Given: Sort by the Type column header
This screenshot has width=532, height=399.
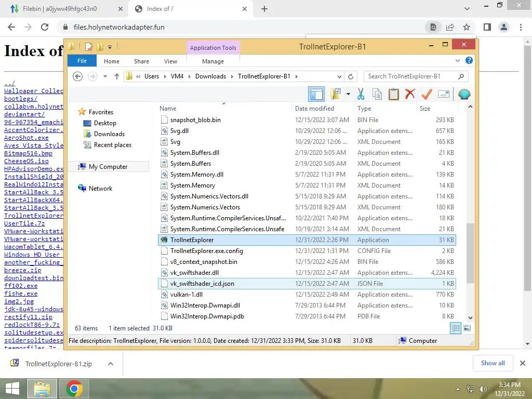Looking at the screenshot, I should point(385,108).
